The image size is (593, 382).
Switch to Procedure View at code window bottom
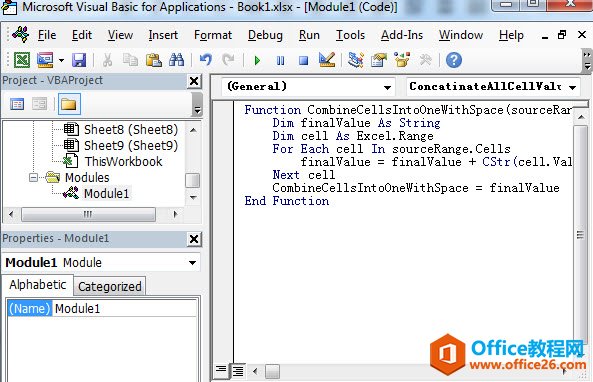click(x=221, y=370)
